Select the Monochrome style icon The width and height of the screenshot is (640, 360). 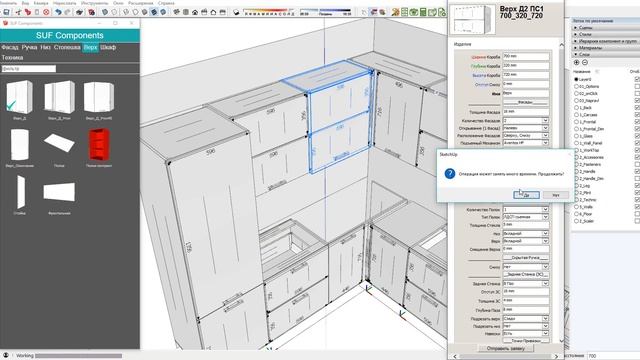163,12
